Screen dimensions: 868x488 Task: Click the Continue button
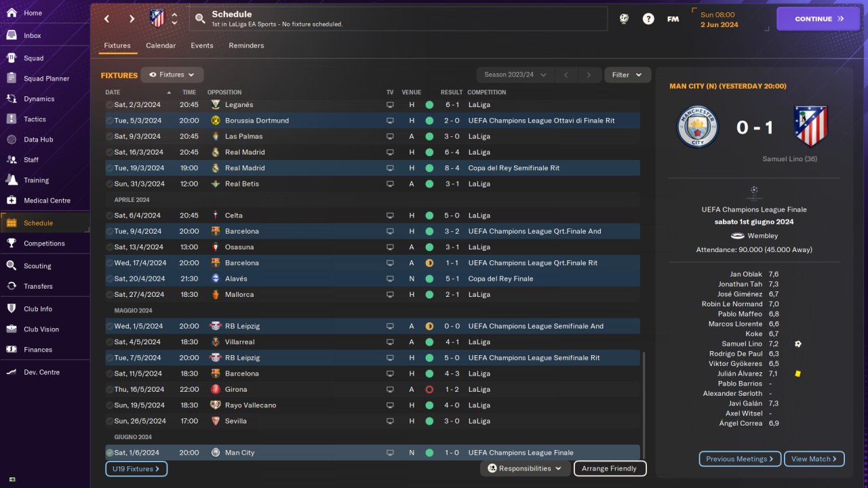[x=819, y=19]
